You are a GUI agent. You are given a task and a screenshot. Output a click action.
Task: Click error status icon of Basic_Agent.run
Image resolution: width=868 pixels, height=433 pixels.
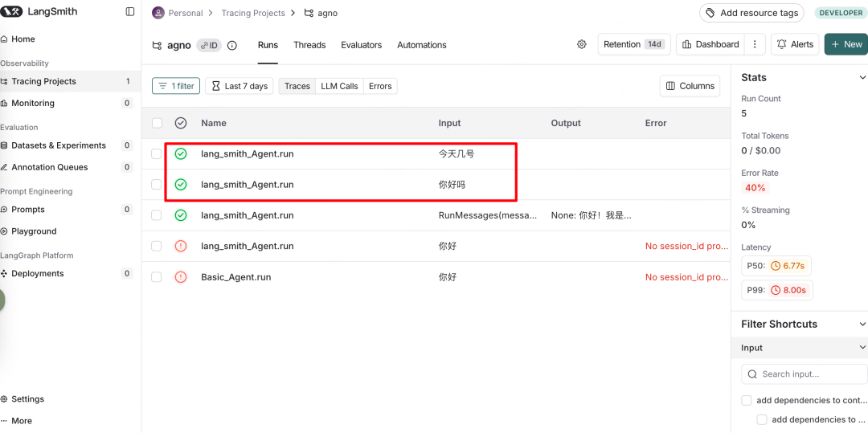coord(181,277)
